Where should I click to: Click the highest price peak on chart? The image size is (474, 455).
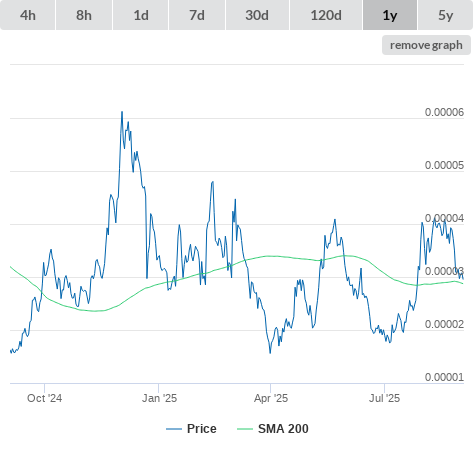pyautogui.click(x=122, y=112)
